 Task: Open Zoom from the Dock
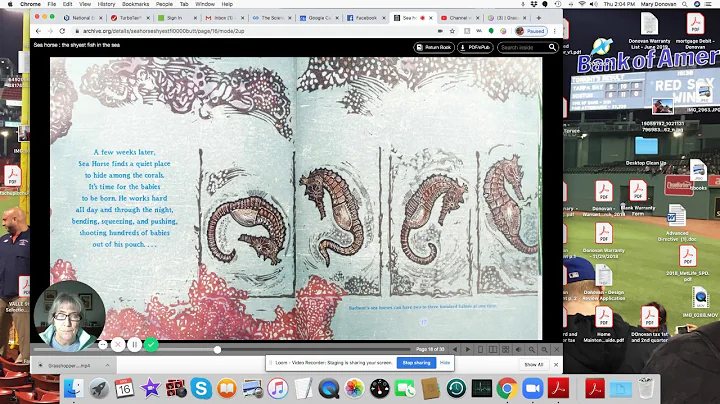532,388
